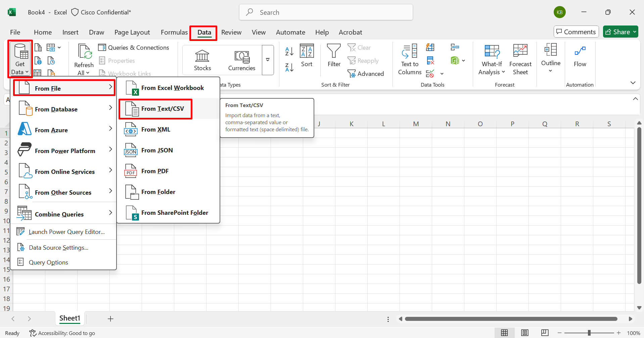
Task: Open the Sort dialog
Action: 307,55
